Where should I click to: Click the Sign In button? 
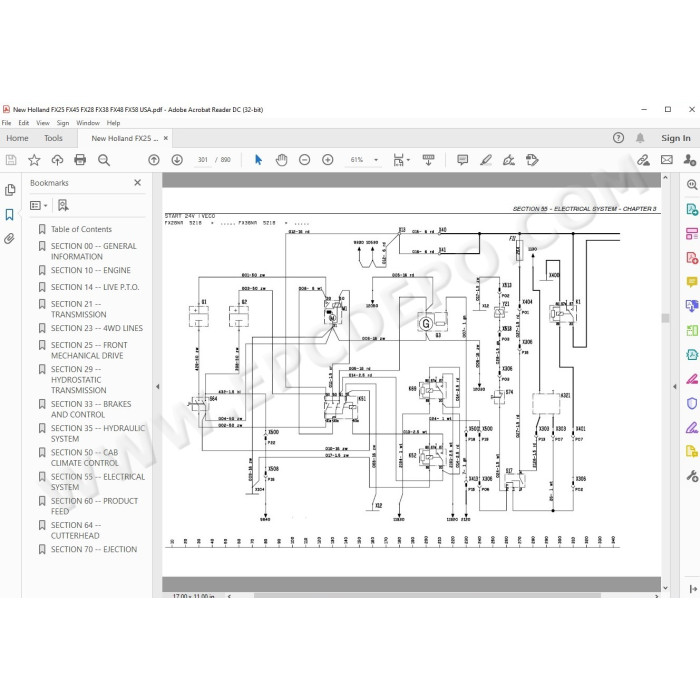[x=676, y=138]
